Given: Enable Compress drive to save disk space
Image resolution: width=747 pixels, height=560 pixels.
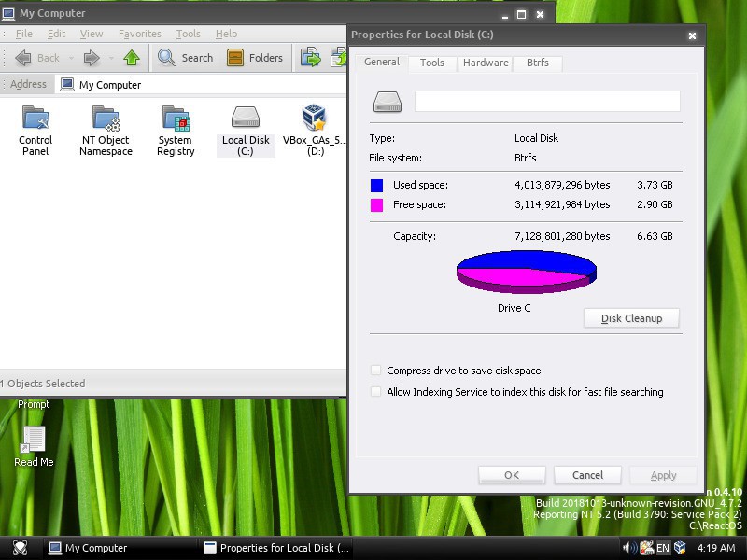Looking at the screenshot, I should click(x=376, y=371).
